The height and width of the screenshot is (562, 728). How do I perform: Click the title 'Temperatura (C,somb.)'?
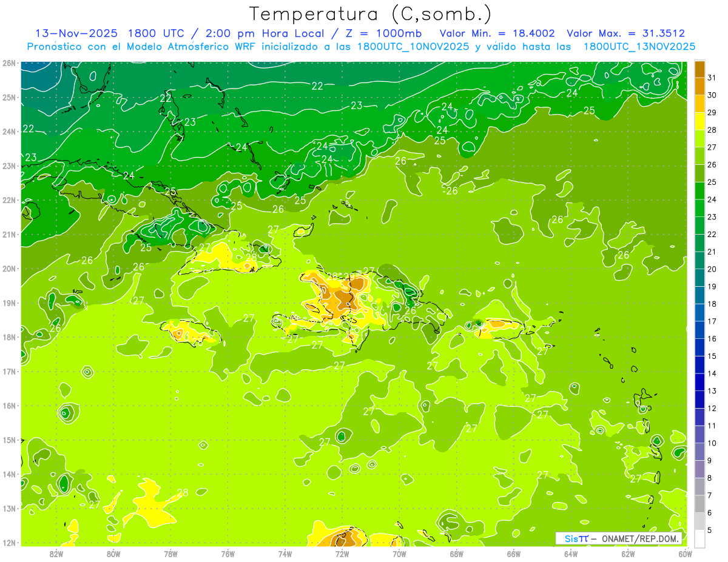click(x=370, y=14)
